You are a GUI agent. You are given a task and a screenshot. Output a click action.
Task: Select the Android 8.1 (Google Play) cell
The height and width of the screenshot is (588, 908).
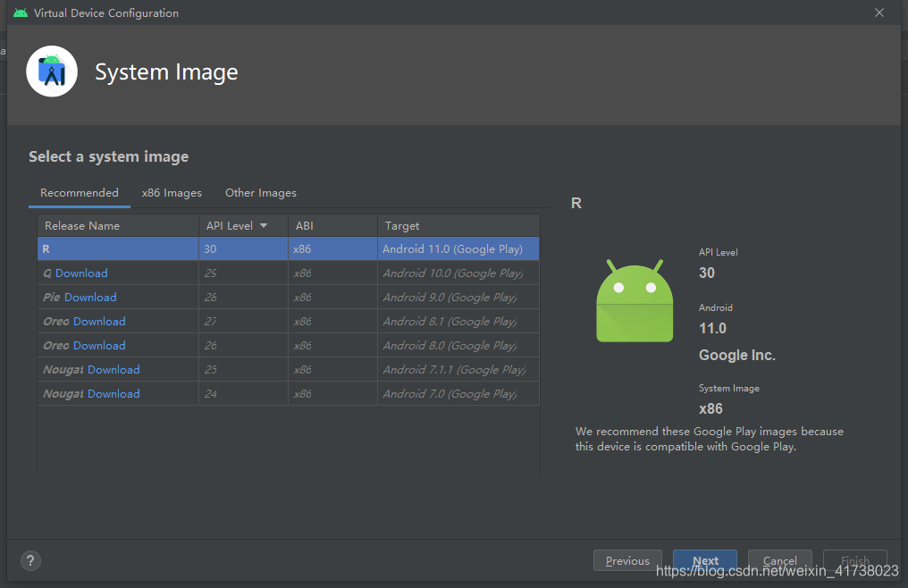[458, 322]
